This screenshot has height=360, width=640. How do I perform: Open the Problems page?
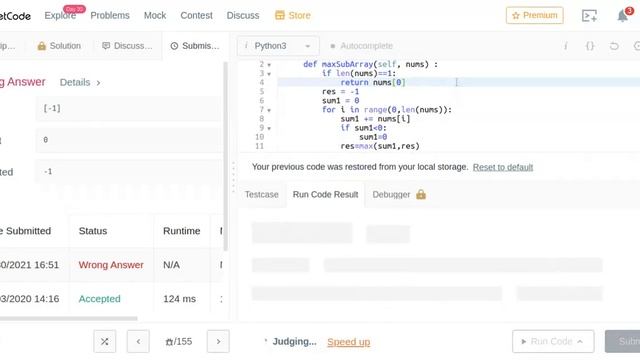[110, 16]
